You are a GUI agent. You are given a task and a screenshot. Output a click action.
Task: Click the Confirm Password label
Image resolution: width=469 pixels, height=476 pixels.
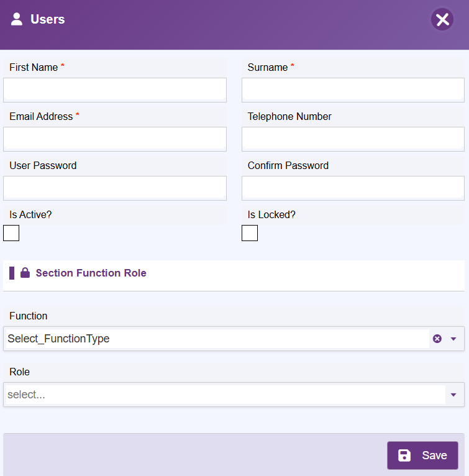[x=288, y=165]
